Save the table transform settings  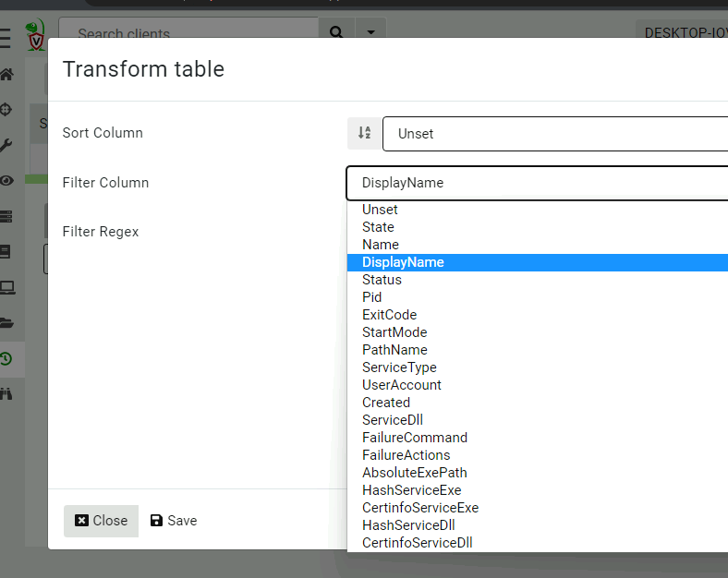(174, 521)
